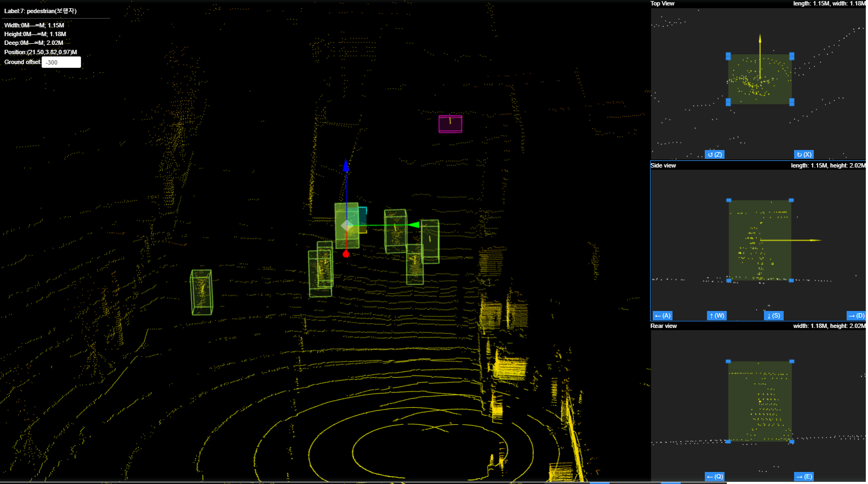868x484 pixels.
Task: Move box up with (W) button
Action: pos(716,315)
